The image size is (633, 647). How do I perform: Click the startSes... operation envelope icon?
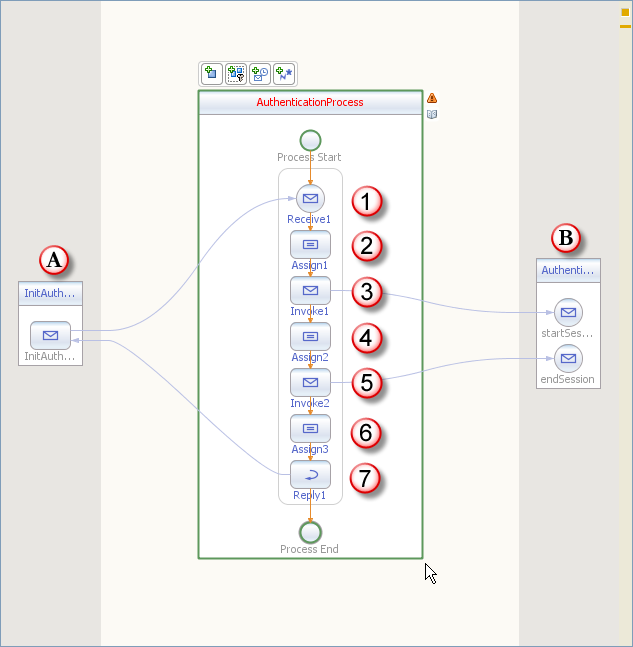568,312
